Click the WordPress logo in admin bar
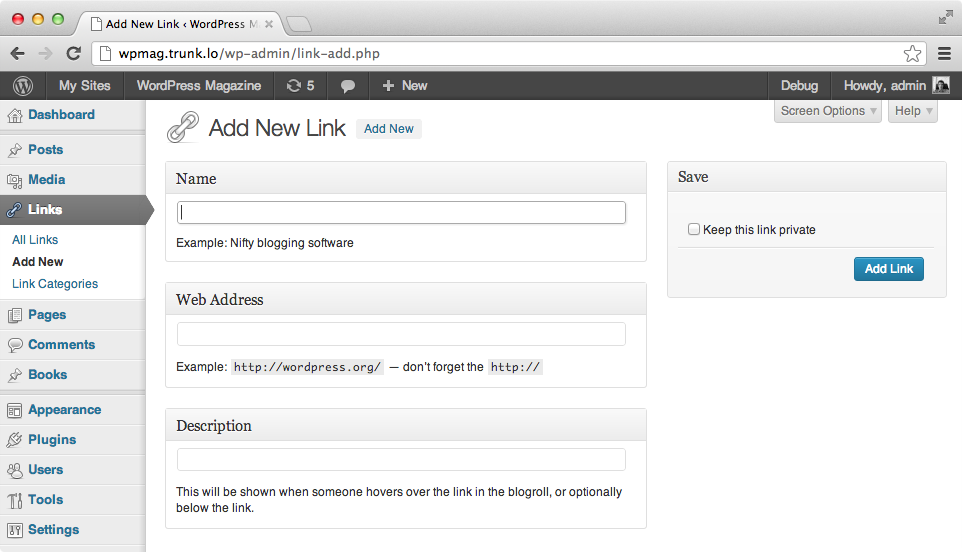Image resolution: width=962 pixels, height=552 pixels. pos(23,86)
